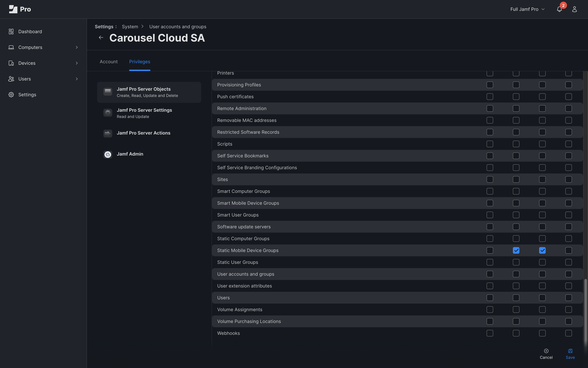Expand the Users sidebar chevron
The width and height of the screenshot is (588, 368).
[77, 79]
